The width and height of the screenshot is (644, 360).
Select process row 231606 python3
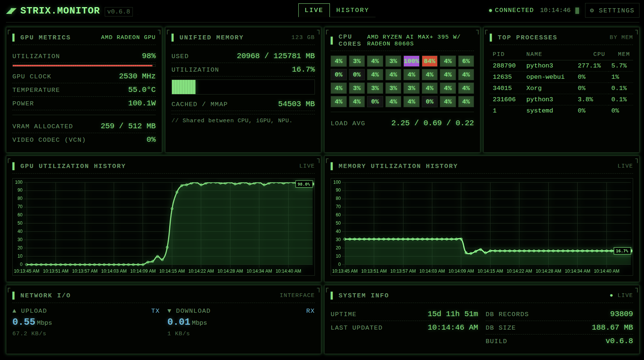[x=561, y=99]
